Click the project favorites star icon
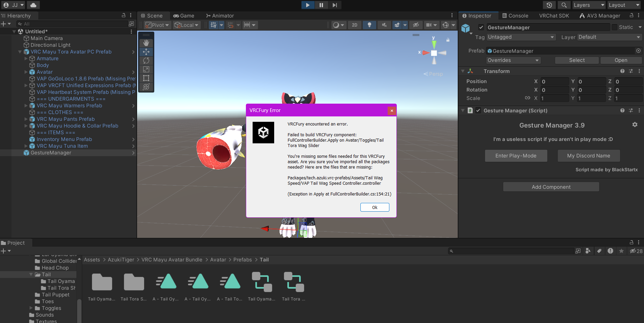Image resolution: width=644 pixels, height=323 pixels. click(621, 251)
